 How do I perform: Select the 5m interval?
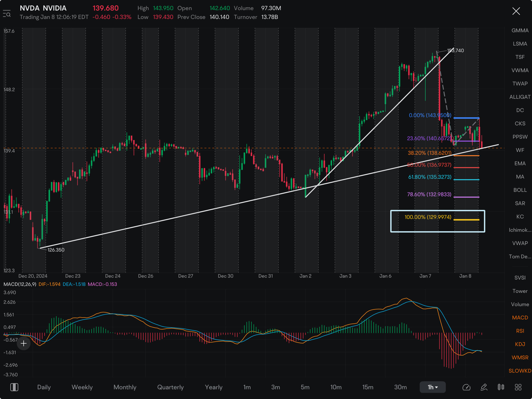point(305,387)
